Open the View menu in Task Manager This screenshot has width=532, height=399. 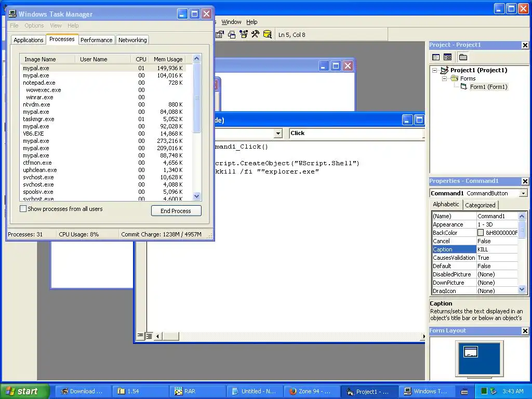click(x=56, y=25)
